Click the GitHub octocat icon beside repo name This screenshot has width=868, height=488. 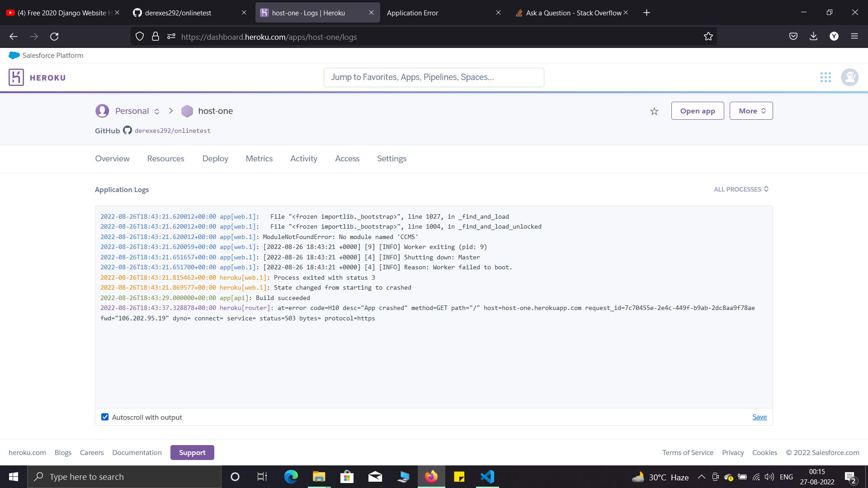[127, 130]
